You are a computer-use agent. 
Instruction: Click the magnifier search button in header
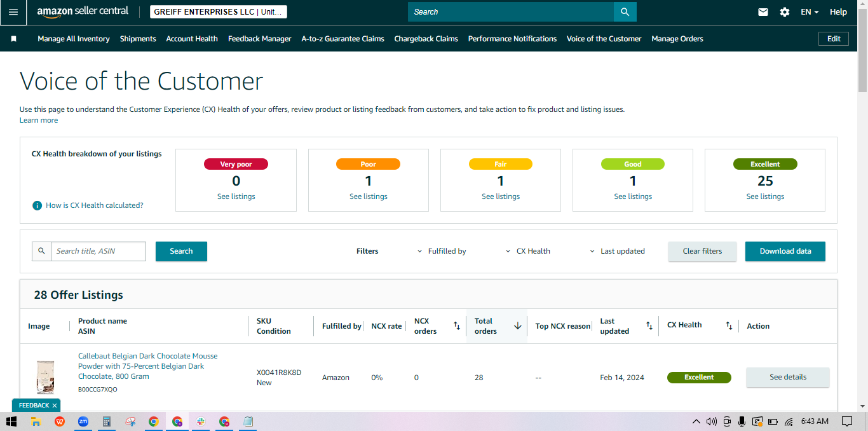coord(625,11)
